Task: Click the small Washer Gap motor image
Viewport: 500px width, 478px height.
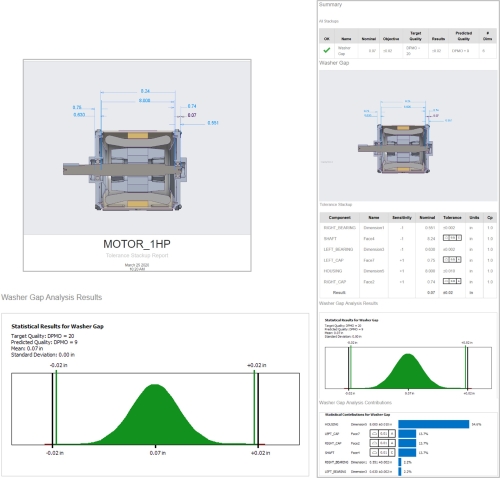Action: (x=408, y=135)
